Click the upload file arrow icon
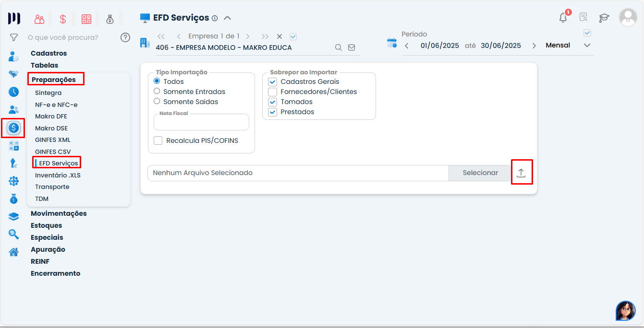The width and height of the screenshot is (644, 328). click(x=521, y=173)
